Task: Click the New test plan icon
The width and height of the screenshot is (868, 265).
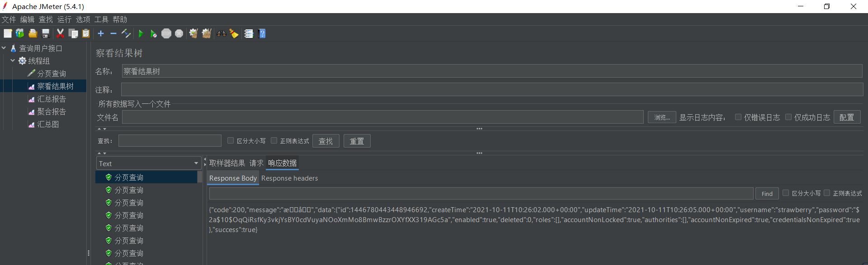Action: click(8, 33)
